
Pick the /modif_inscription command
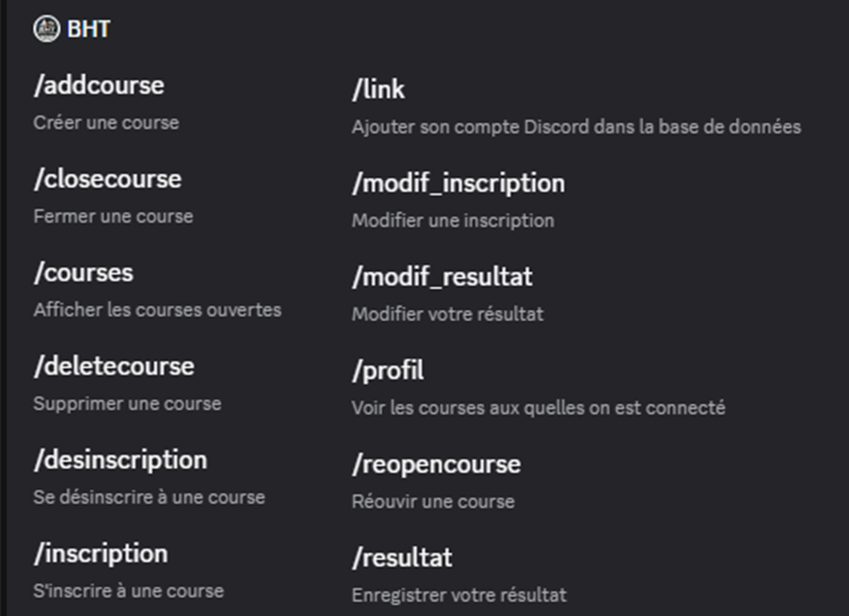458,184
